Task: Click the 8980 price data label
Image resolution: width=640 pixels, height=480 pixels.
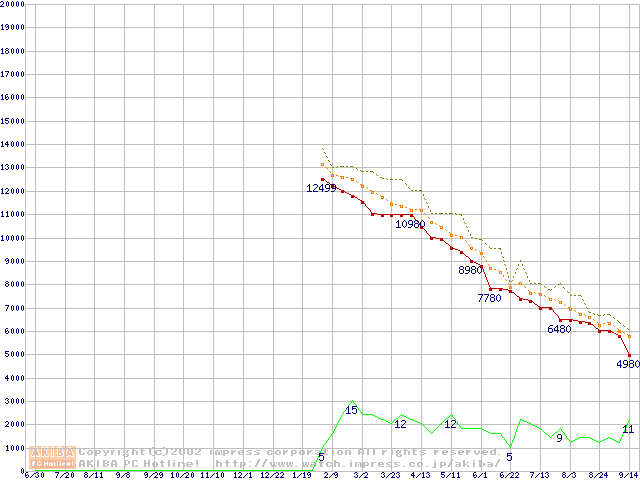Action: (471, 270)
